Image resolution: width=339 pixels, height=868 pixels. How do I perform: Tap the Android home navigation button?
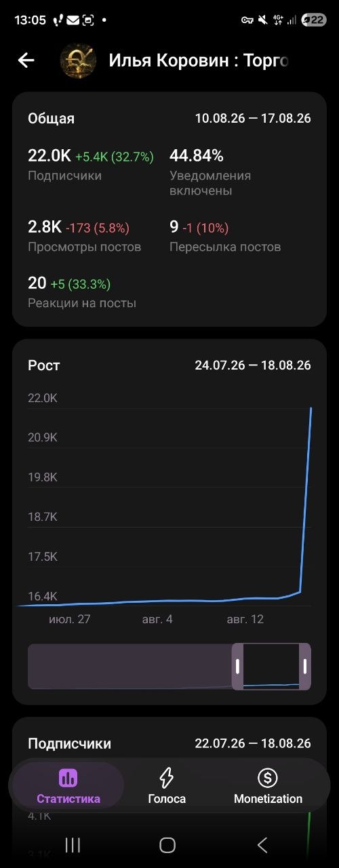click(167, 845)
